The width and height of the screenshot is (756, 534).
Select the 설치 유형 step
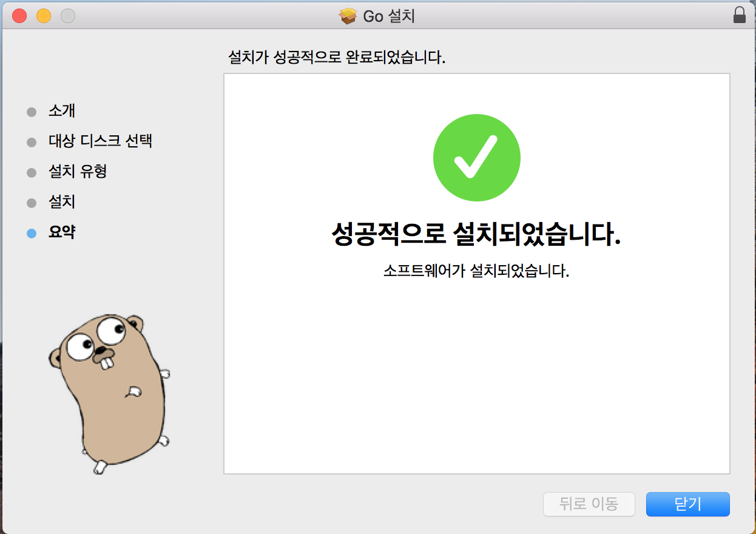(78, 172)
